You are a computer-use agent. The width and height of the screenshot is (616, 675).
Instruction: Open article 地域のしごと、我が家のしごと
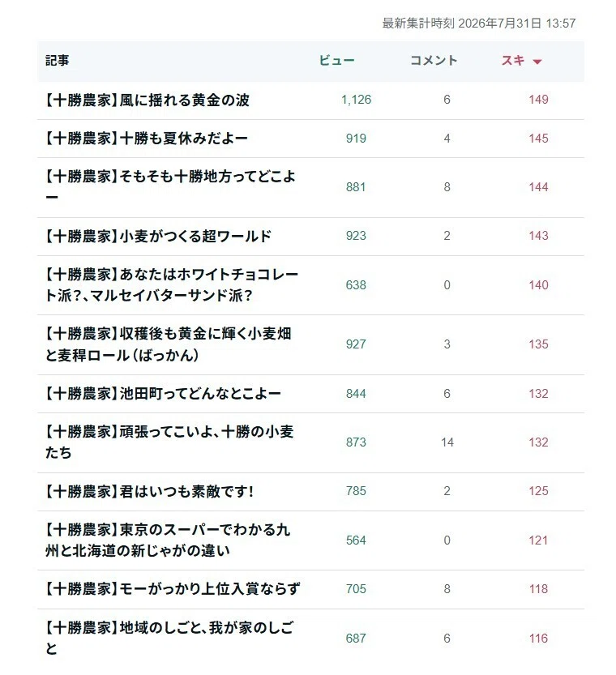click(x=169, y=638)
